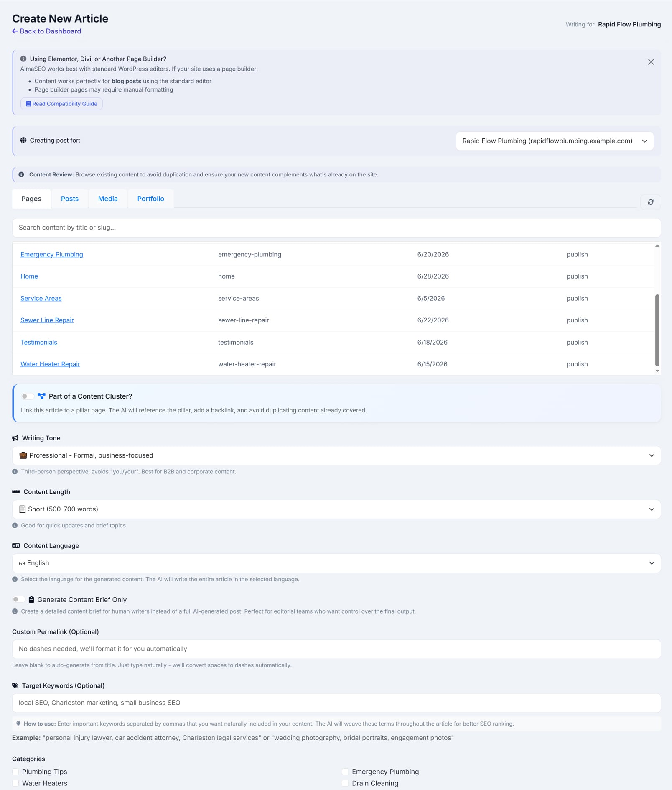The width and height of the screenshot is (672, 790).
Task: Open the Content Length dropdown
Action: point(336,509)
